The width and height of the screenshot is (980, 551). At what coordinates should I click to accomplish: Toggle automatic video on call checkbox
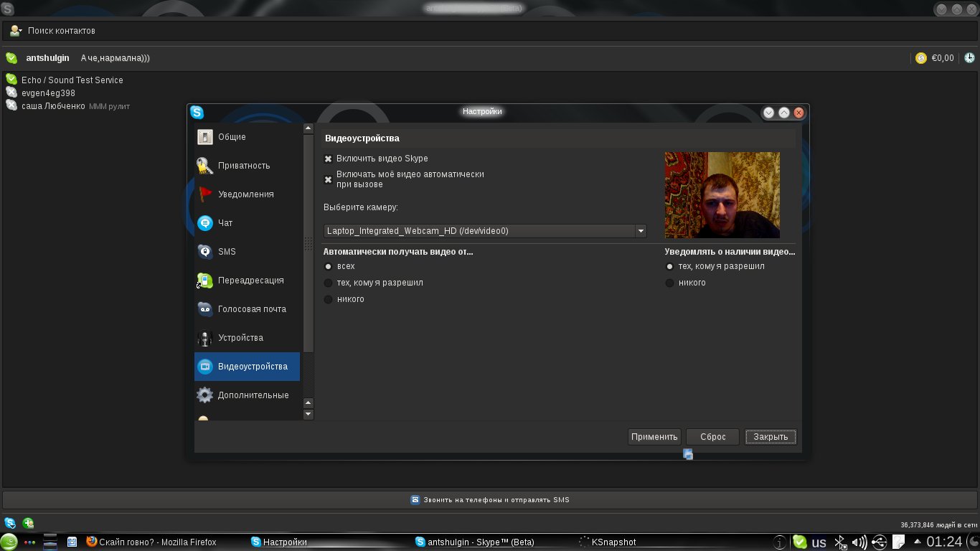(329, 179)
